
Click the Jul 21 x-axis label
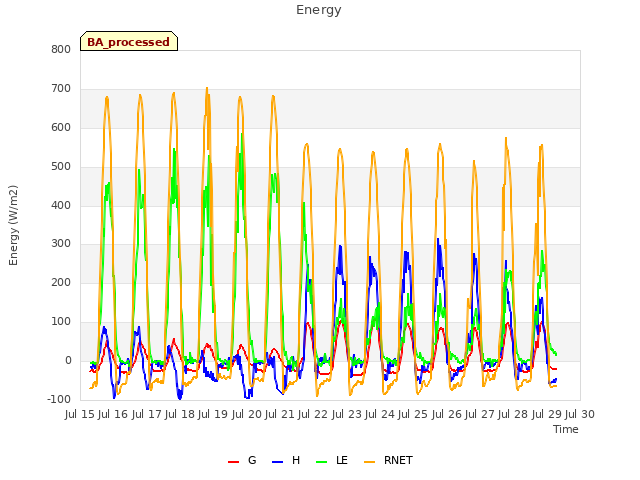pos(280,414)
